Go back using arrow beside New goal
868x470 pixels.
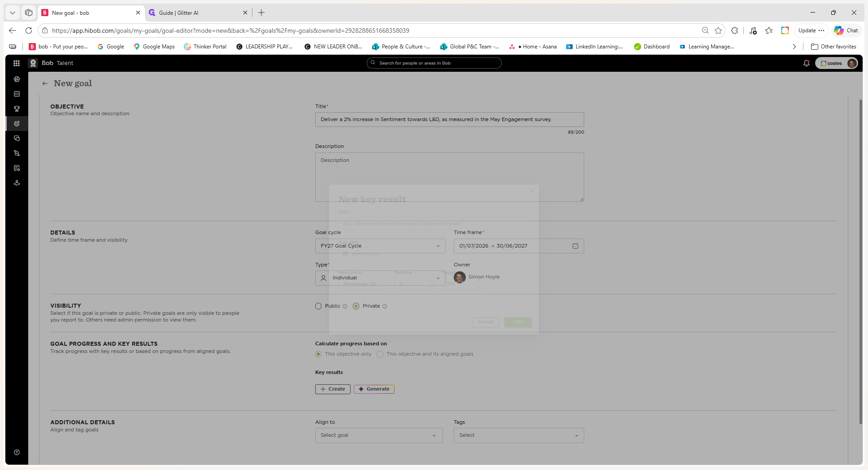(x=45, y=83)
